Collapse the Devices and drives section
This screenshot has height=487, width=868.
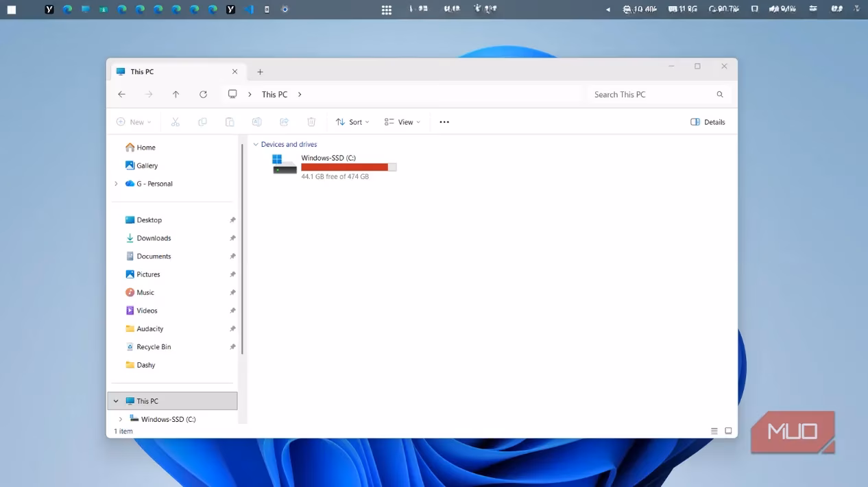click(x=256, y=144)
